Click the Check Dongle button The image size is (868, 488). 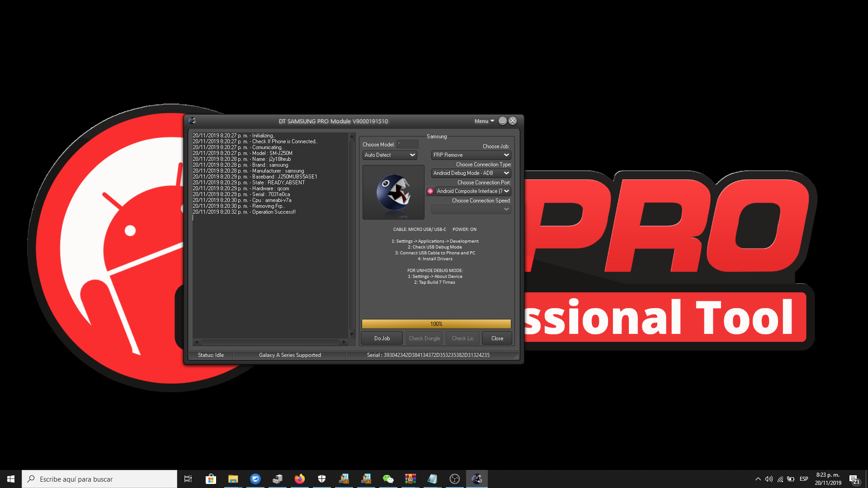point(425,338)
